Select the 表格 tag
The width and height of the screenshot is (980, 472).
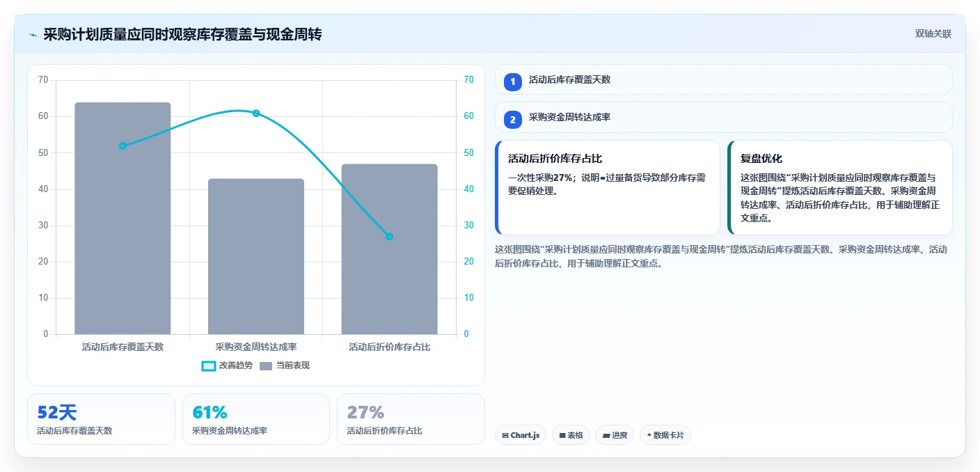pyautogui.click(x=571, y=435)
